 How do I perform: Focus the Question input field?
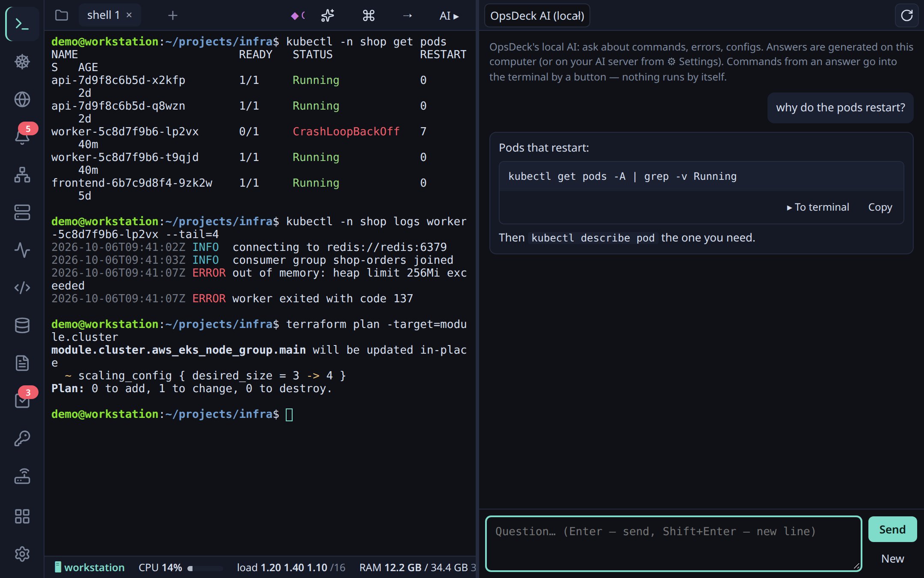click(673, 544)
